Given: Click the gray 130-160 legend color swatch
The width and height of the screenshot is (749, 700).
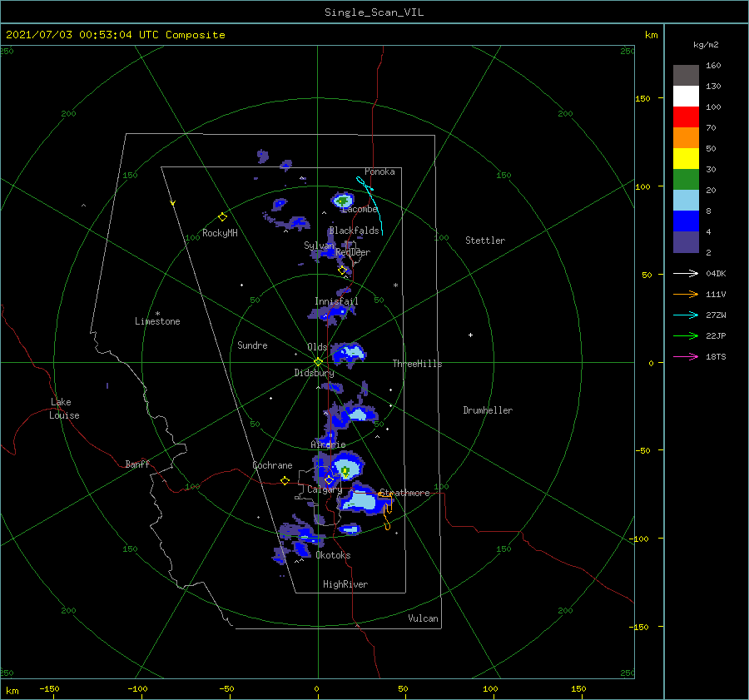Looking at the screenshot, I should (x=686, y=76).
